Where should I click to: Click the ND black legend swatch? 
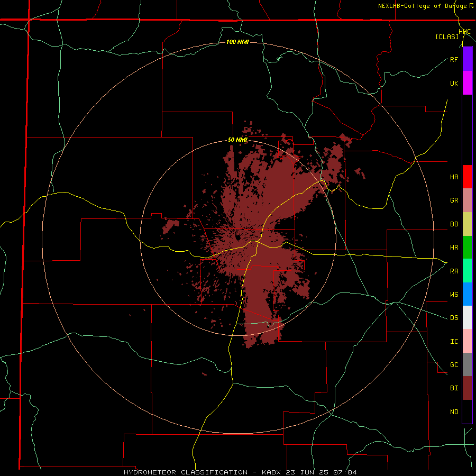pyautogui.click(x=467, y=411)
